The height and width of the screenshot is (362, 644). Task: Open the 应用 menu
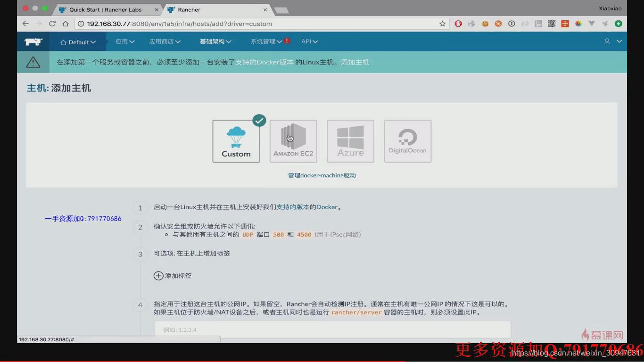pyautogui.click(x=125, y=41)
